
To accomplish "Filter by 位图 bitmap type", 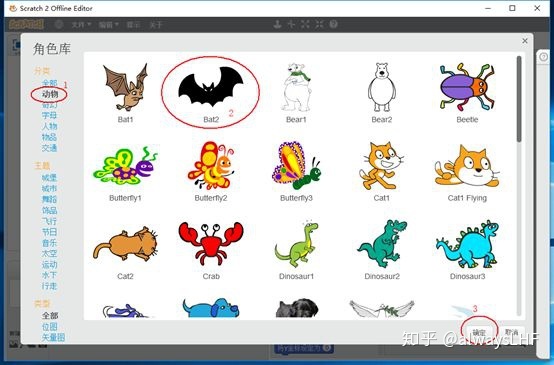I will pyautogui.click(x=49, y=327).
